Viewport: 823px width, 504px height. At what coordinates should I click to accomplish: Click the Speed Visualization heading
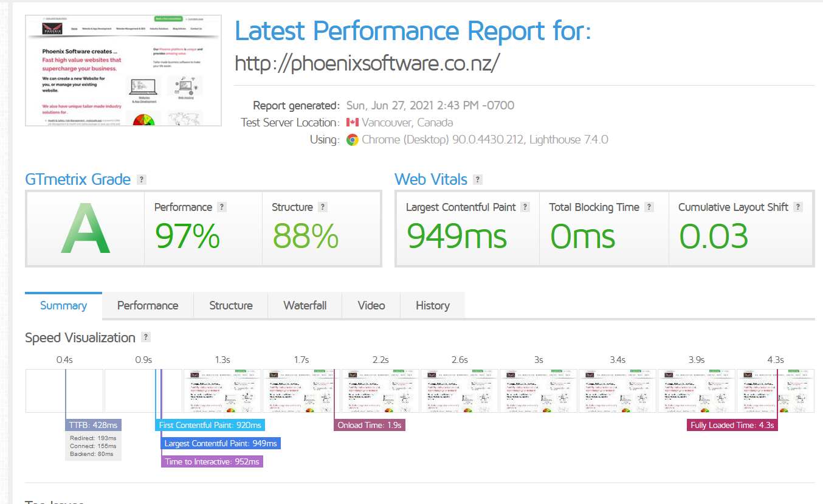(x=80, y=337)
